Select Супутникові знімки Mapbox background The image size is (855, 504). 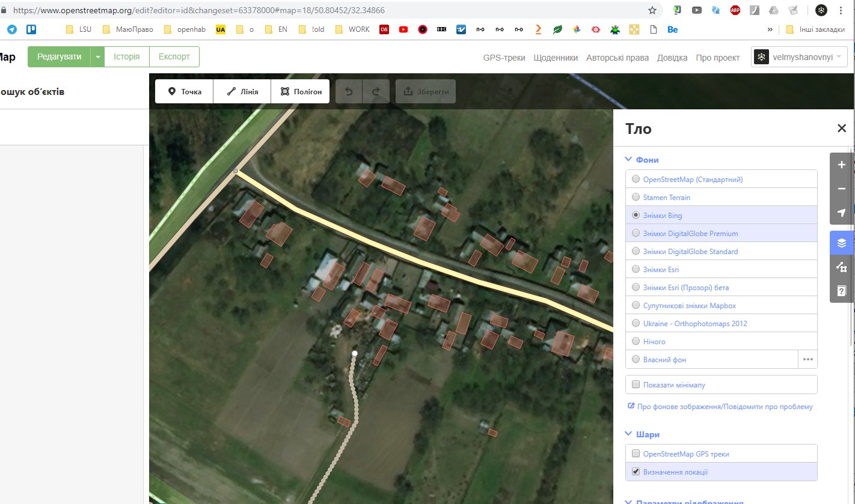722,305
